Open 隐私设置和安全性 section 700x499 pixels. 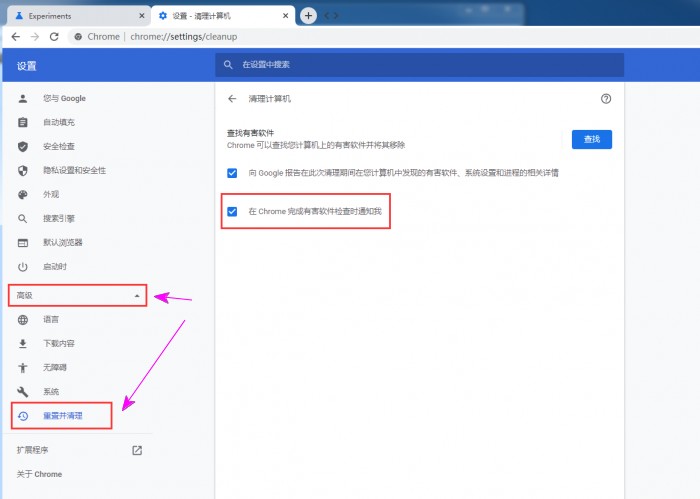pos(75,170)
